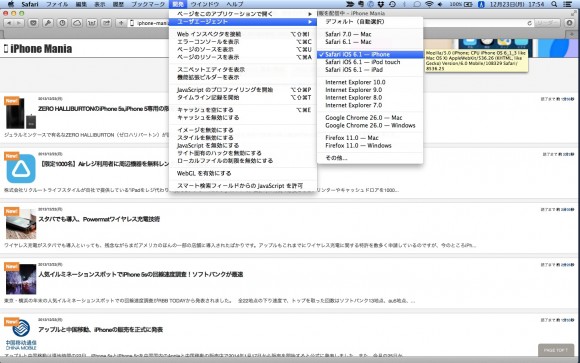
Task: Select Safari iOS 6.1 — iPad user agent
Action: [370, 70]
